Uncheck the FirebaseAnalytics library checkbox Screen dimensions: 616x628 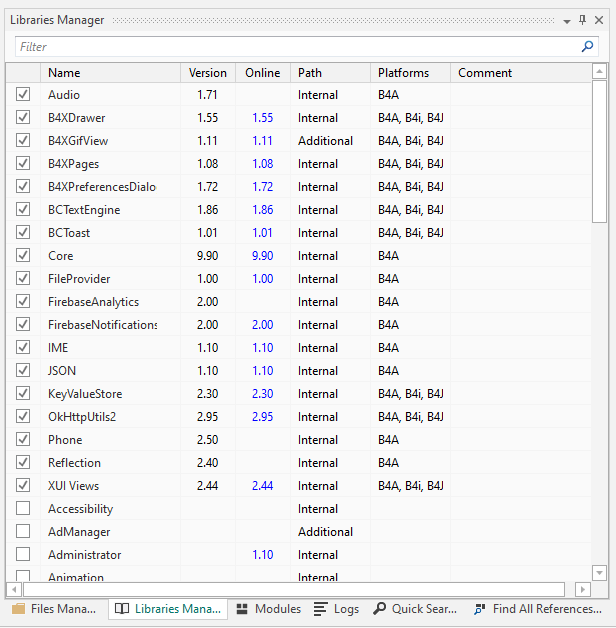pos(23,302)
